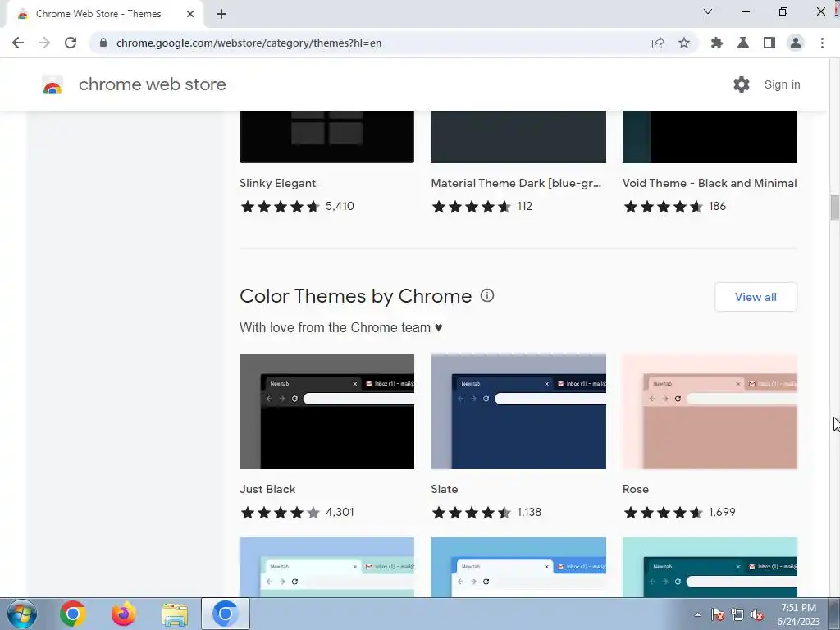Open the light blue-mint theme thumbnail in bottom row
840x630 pixels.
326,567
